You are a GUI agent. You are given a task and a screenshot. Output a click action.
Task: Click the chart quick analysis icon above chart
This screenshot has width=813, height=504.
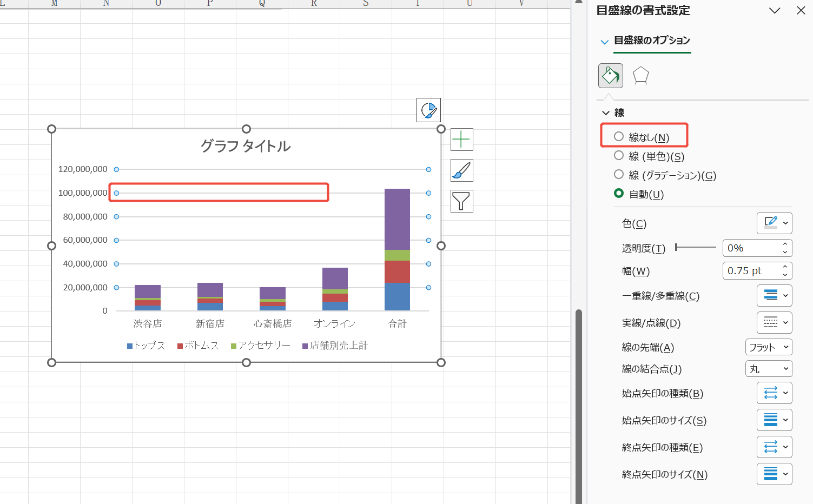coord(428,110)
